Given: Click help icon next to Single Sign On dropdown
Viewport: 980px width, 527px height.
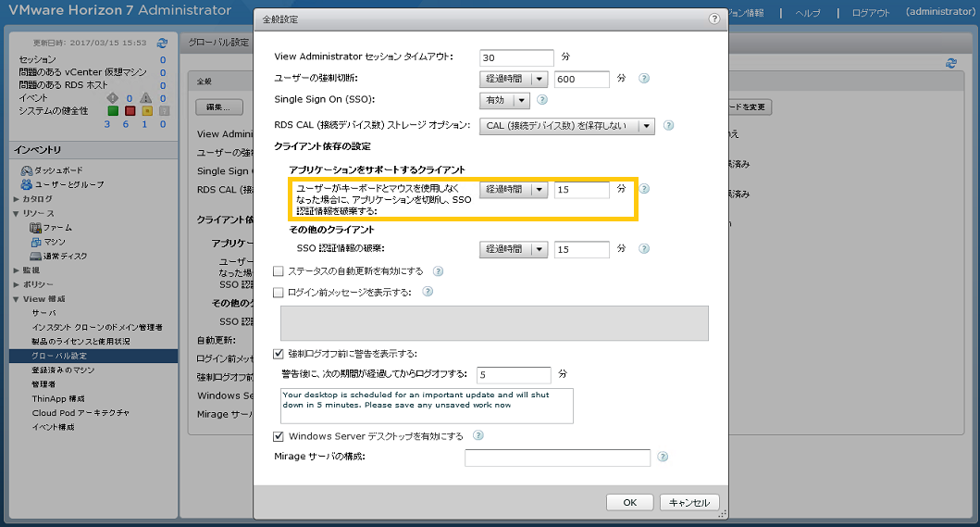Looking at the screenshot, I should point(542,99).
